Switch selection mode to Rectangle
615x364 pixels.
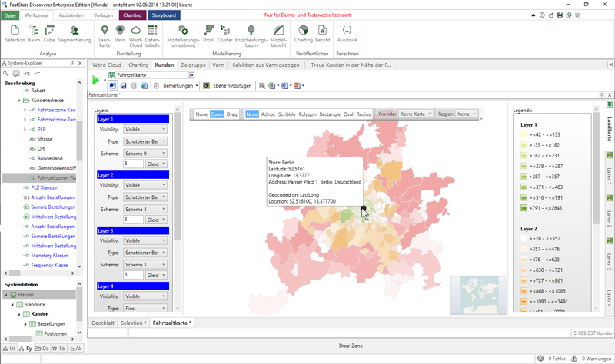(x=330, y=114)
